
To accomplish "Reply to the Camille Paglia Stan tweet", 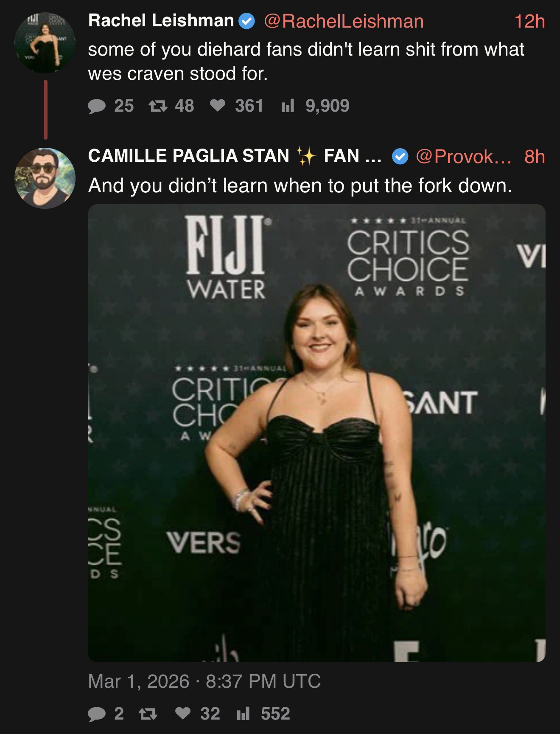I will pyautogui.click(x=97, y=714).
